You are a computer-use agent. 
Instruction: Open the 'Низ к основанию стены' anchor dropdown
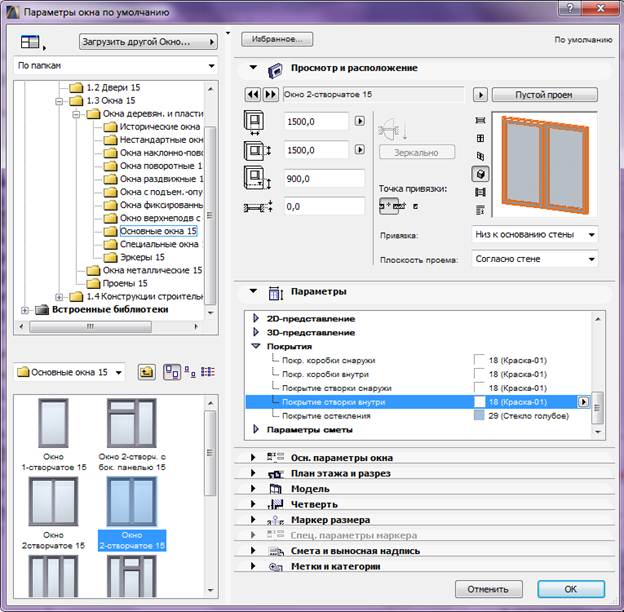coord(534,235)
